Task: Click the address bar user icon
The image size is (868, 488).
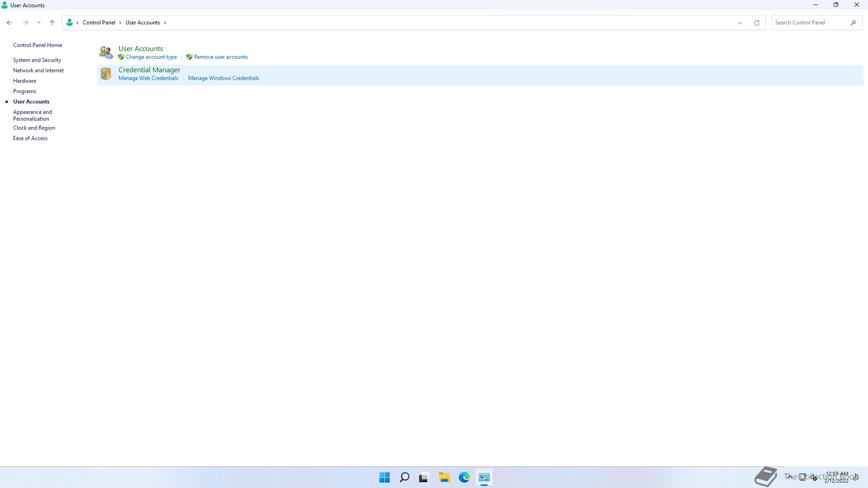Action: (x=70, y=22)
